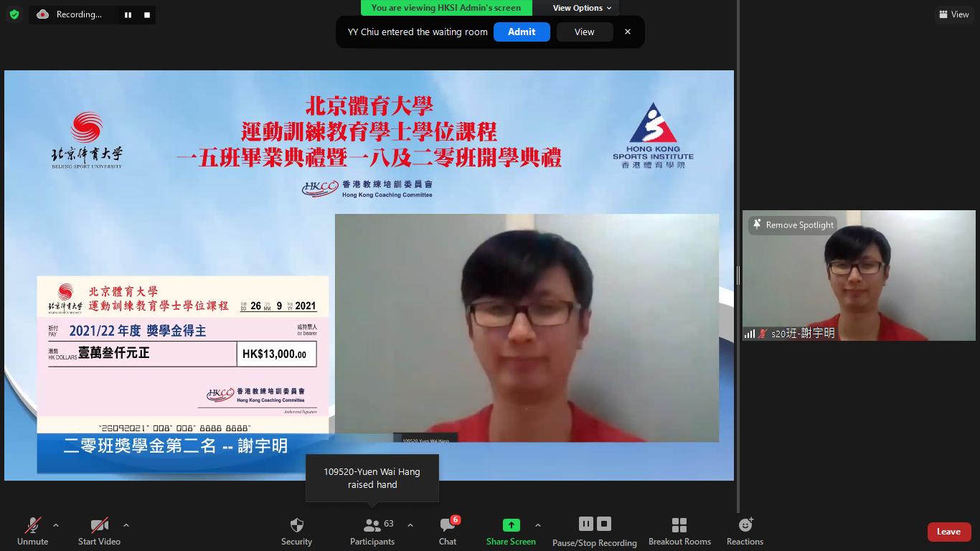The image size is (980, 551).
Task: Select the s20班 participant video thumbnail
Action: coord(859,275)
